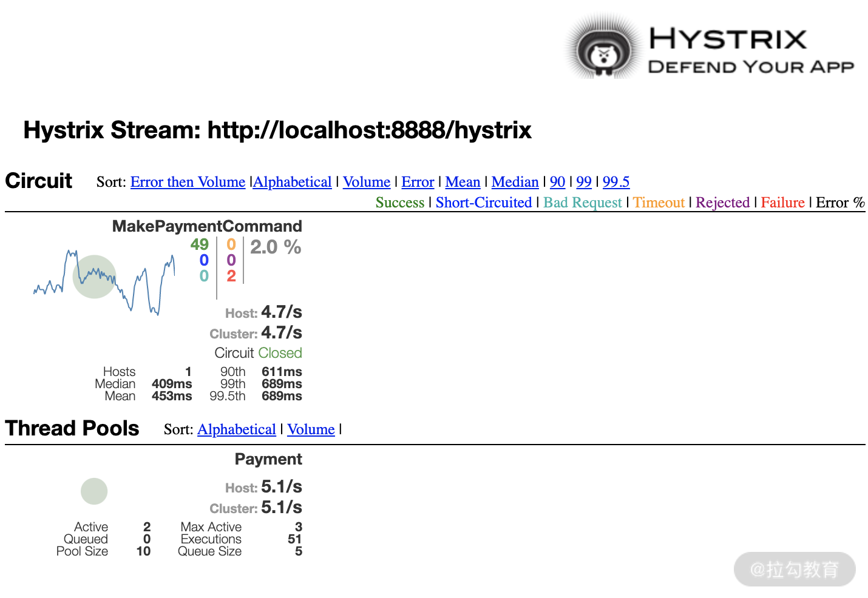Sort circuits by Median latency
868x598 pixels.
coord(515,182)
